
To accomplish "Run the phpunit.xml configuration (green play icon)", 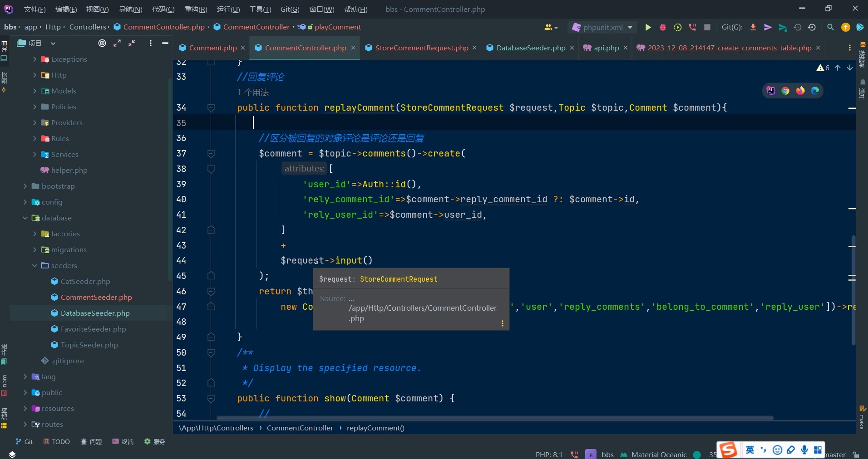I will 648,27.
